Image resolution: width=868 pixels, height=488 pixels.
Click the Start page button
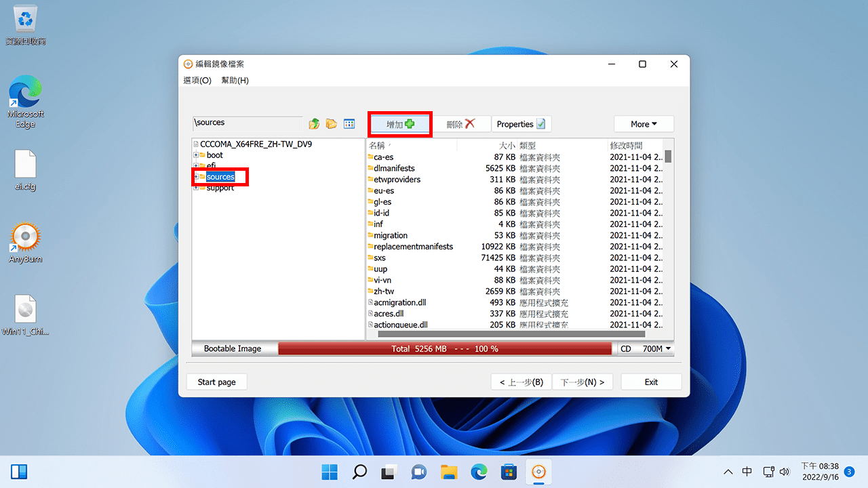pos(216,382)
